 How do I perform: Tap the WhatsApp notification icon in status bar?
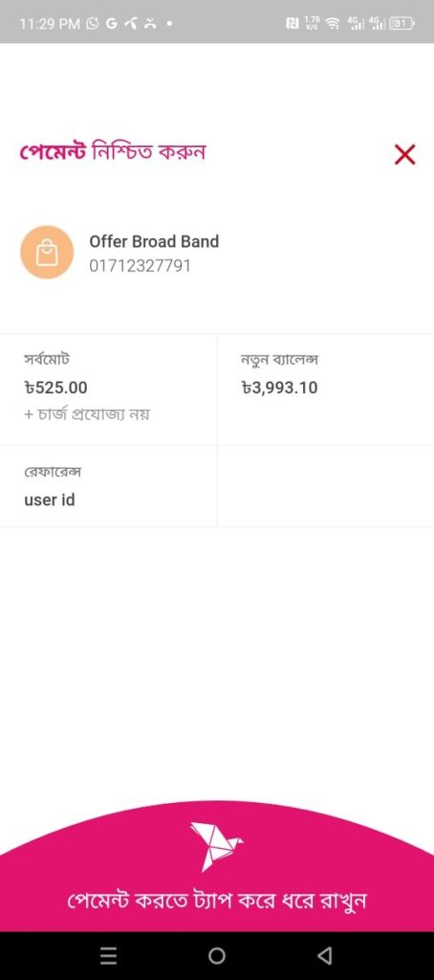(x=93, y=24)
